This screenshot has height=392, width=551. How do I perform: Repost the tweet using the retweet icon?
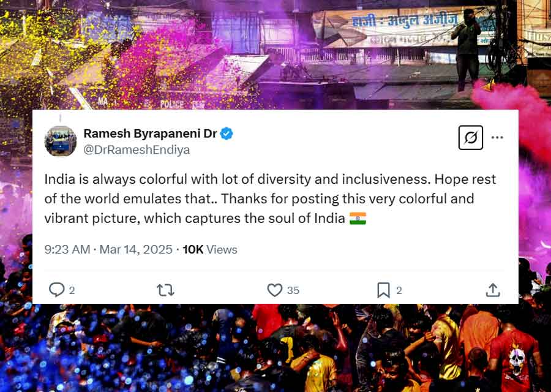click(x=165, y=290)
